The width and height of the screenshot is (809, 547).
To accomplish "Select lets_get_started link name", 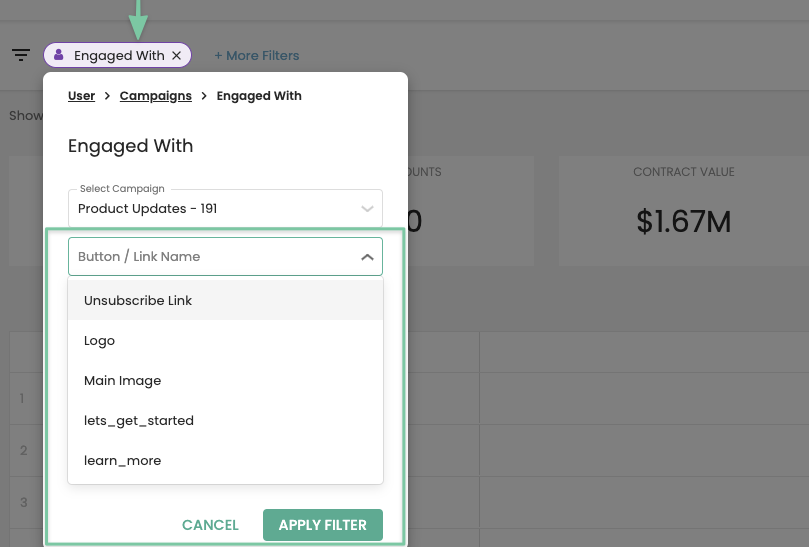I will (x=225, y=421).
